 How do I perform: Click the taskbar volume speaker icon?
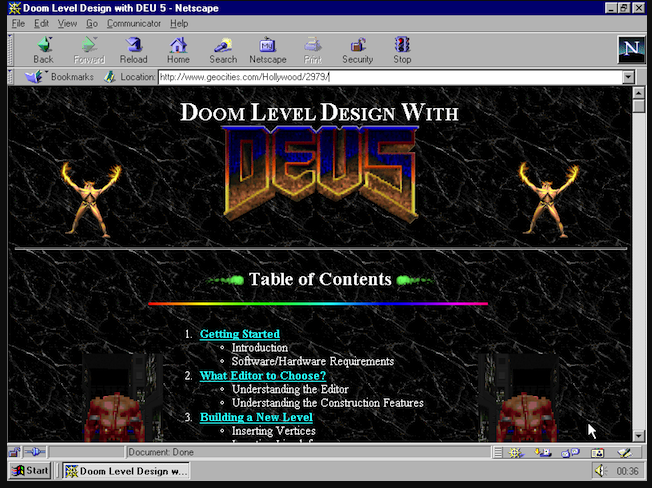click(600, 471)
